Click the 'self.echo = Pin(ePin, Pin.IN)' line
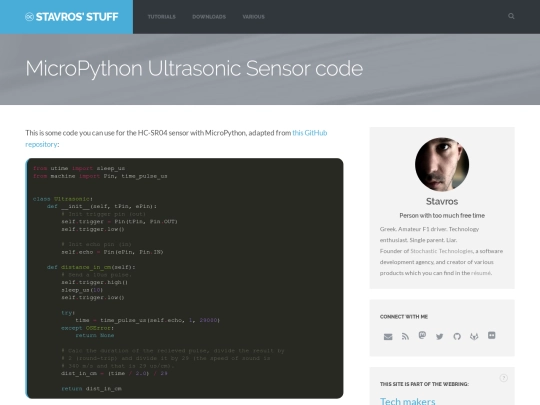This screenshot has width=540, height=405. point(112,252)
